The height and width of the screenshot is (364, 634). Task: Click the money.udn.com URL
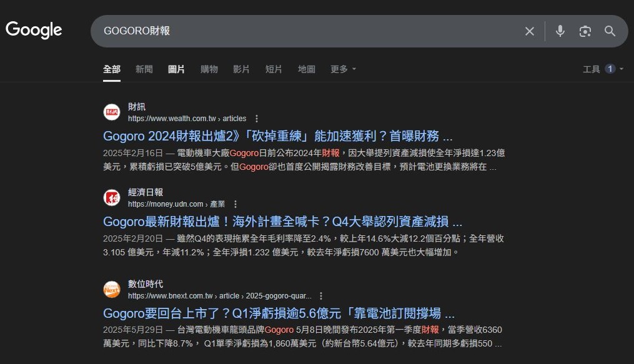[176, 204]
